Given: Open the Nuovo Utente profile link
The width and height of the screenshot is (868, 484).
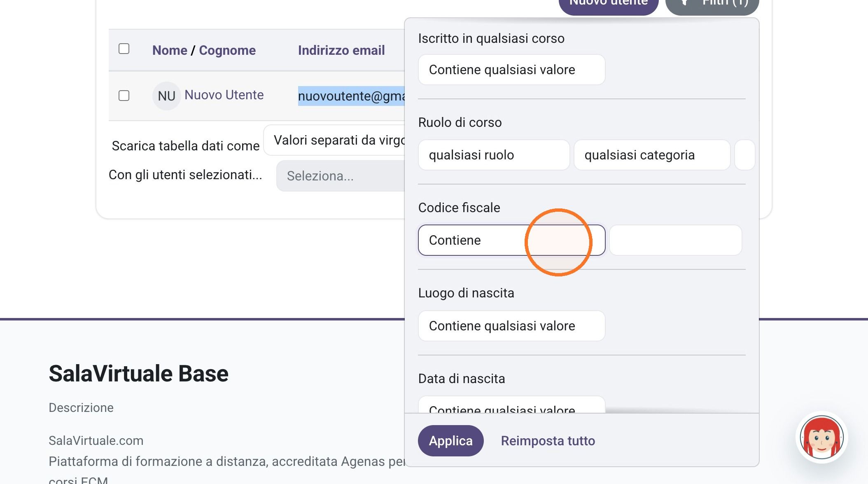Looking at the screenshot, I should point(224,95).
